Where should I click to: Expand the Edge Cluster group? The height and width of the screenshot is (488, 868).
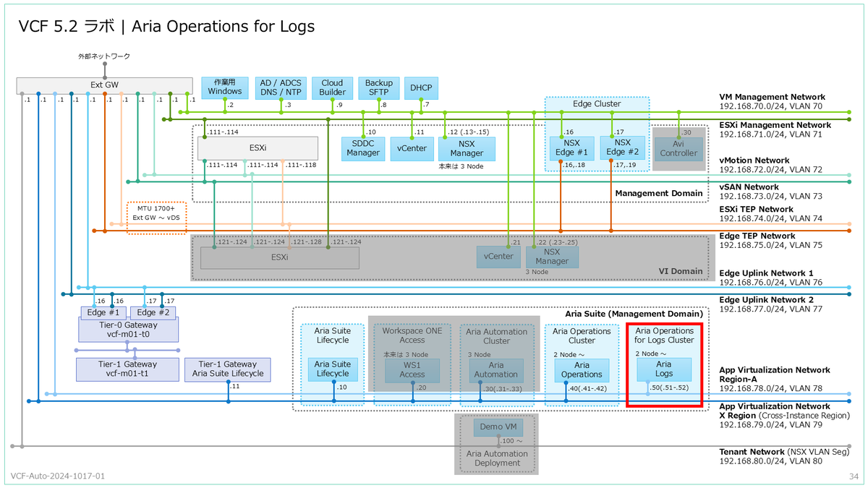pos(596,103)
